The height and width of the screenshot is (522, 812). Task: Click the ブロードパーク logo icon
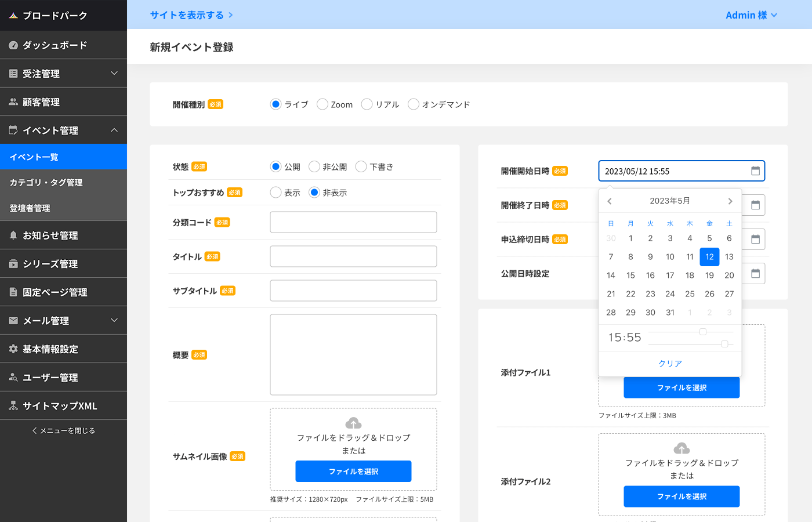click(13, 16)
